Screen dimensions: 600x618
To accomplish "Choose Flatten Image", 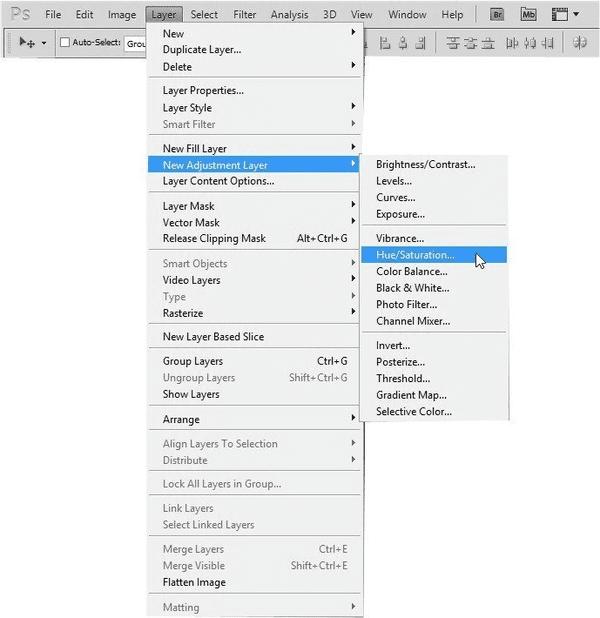I will click(x=253, y=582).
